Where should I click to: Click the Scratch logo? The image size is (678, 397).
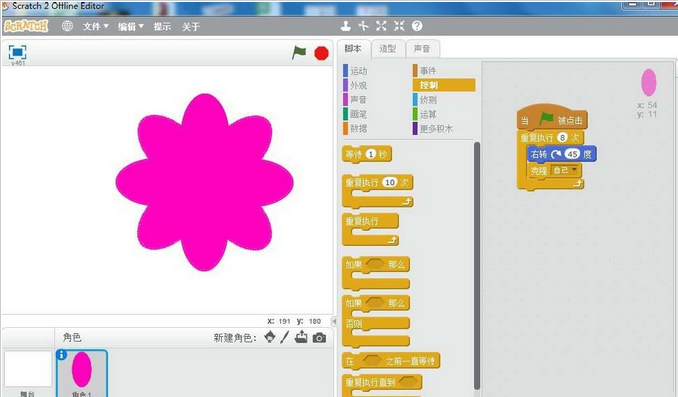26,26
